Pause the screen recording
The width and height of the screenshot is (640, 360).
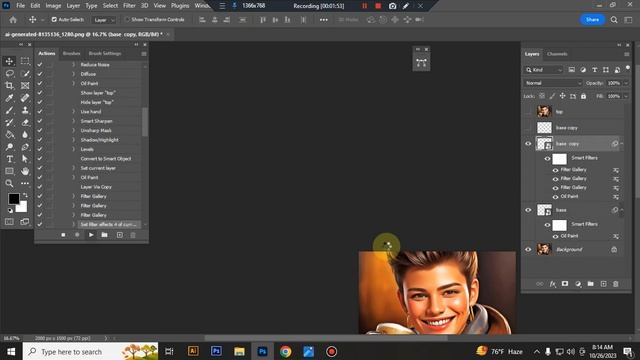coord(364,6)
